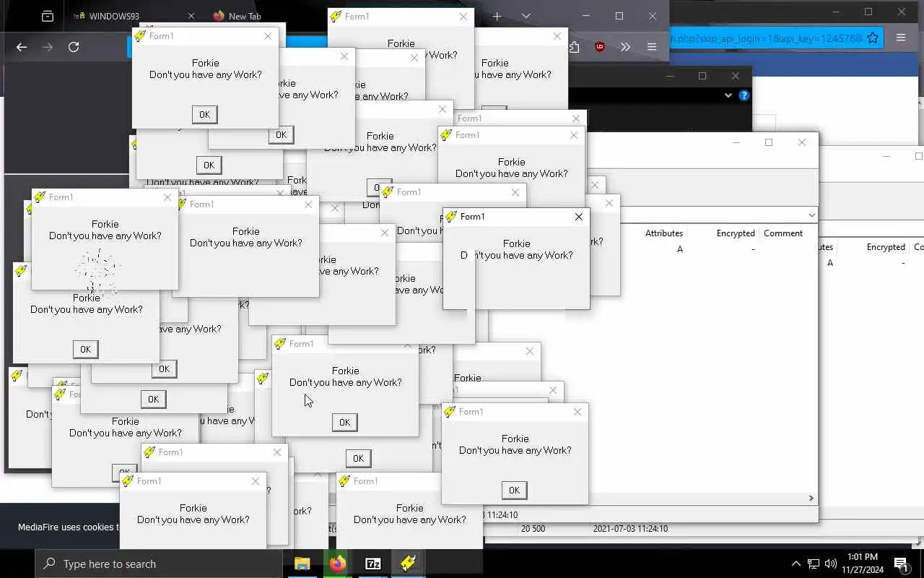Click the Type here to search box
Viewport: 924px width, 578px height.
coord(159,564)
